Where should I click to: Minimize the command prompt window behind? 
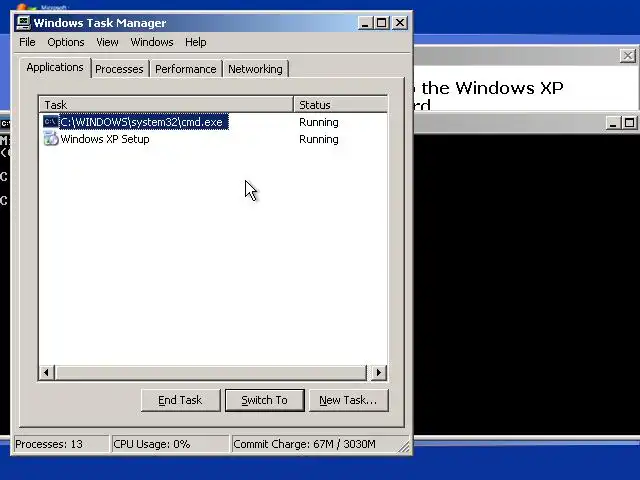click(x=613, y=123)
